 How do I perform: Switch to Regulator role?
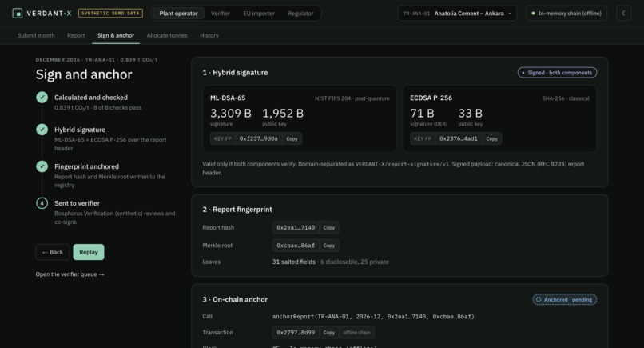pyautogui.click(x=300, y=13)
